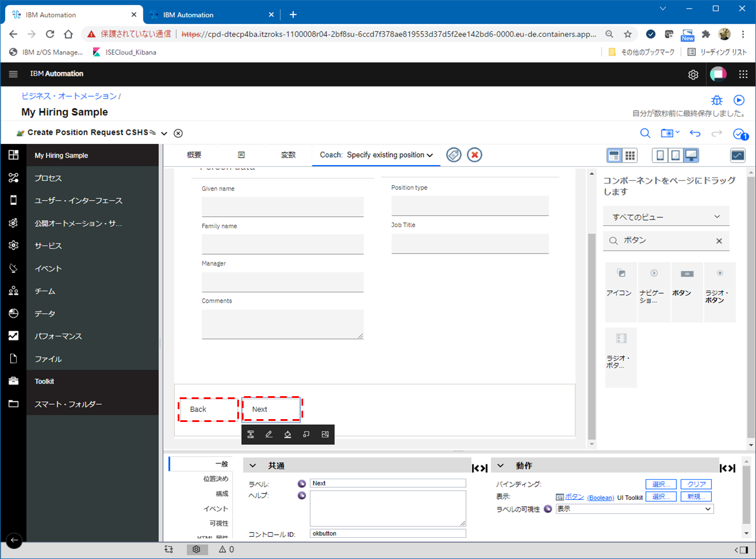Select the Back button on the coach canvas
The height and width of the screenshot is (559, 756).
[x=208, y=409]
